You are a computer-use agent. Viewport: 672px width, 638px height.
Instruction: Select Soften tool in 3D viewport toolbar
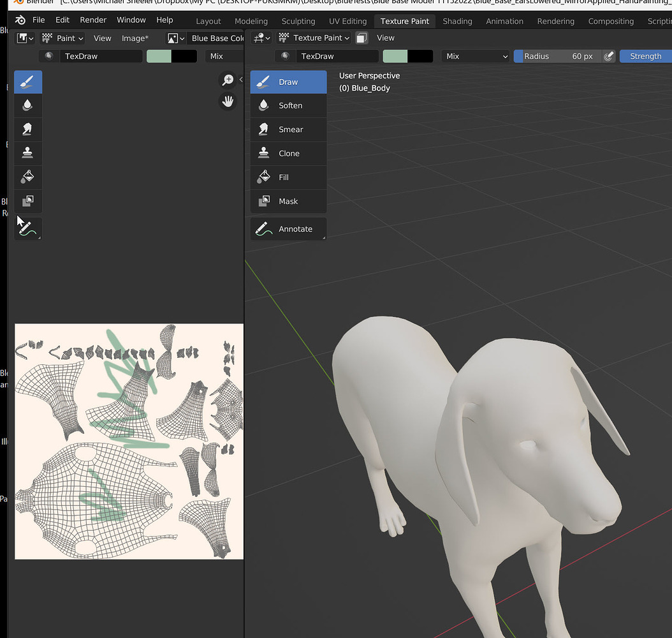pos(288,105)
